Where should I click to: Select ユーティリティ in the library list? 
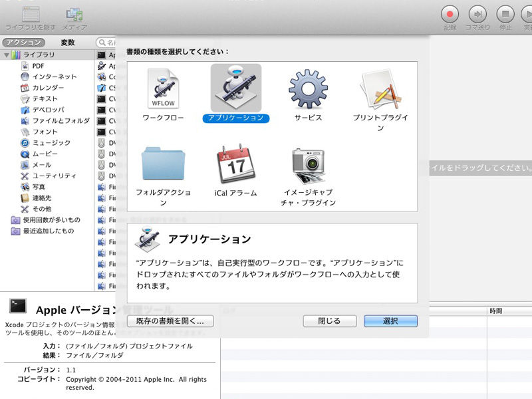(x=53, y=176)
